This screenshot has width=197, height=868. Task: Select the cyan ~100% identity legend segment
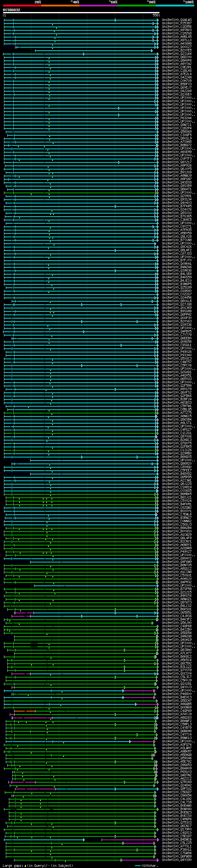click(x=175, y=6)
